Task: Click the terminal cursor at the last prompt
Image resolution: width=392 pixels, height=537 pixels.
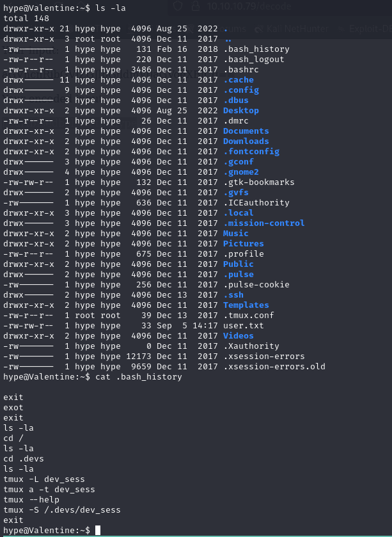Action: click(x=98, y=531)
